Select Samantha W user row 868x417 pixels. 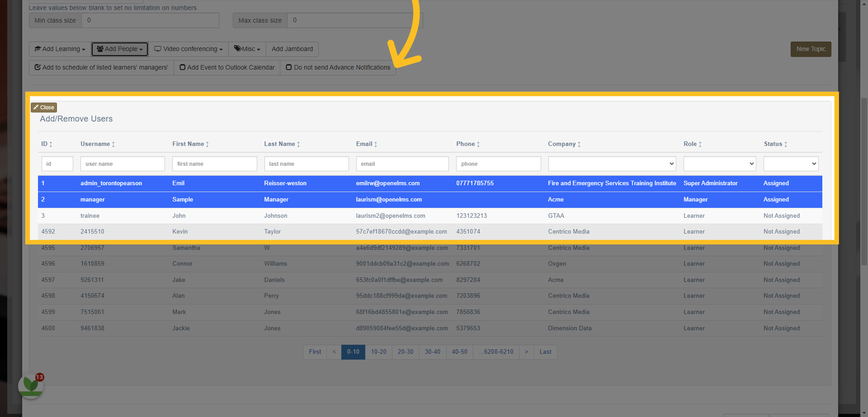coord(430,248)
